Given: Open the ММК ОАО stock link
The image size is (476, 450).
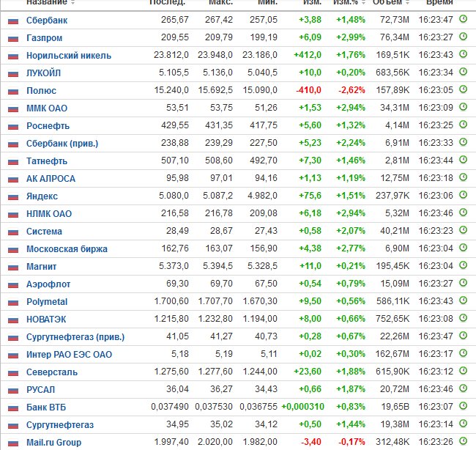Looking at the screenshot, I should pos(47,108).
